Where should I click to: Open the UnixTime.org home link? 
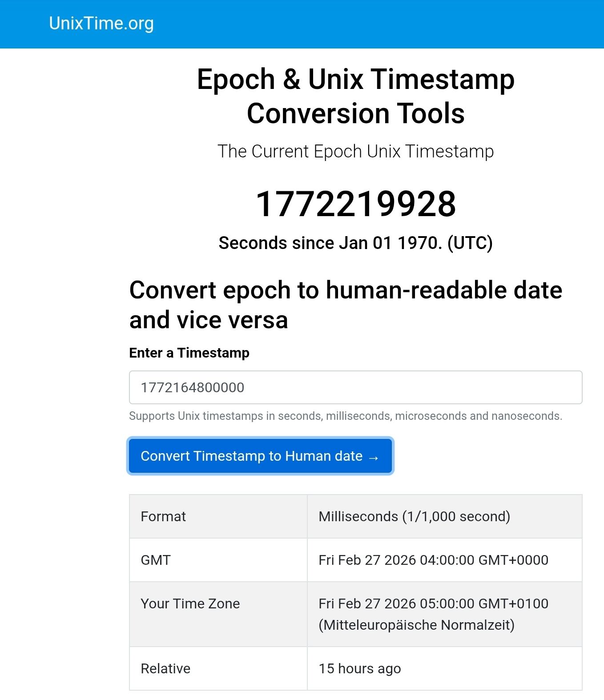point(101,23)
